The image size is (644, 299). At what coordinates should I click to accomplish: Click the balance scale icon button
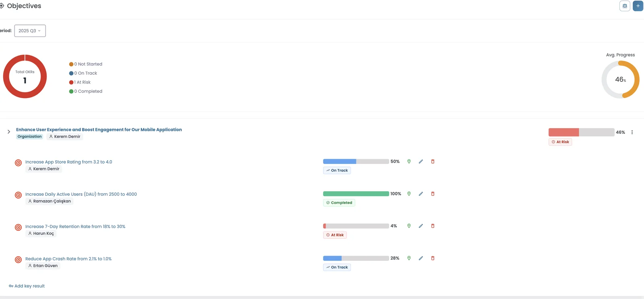(625, 6)
